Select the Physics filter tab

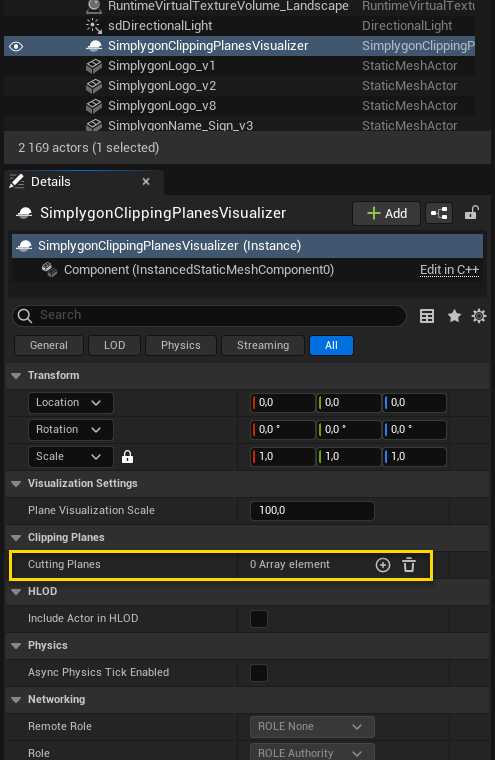click(x=181, y=346)
